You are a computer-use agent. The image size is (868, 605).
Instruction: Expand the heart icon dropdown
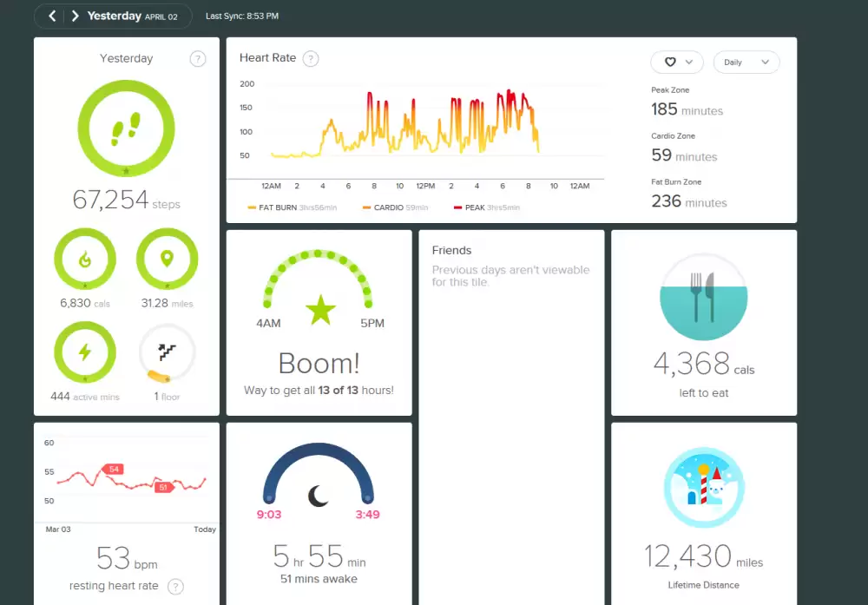677,62
